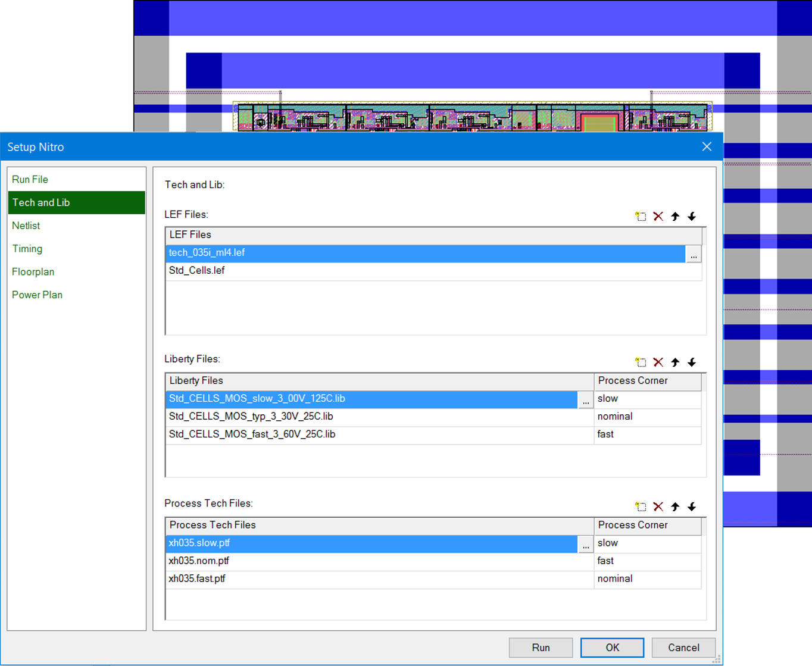Move selected Liberty file up
This screenshot has height=666, width=812.
pyautogui.click(x=675, y=362)
